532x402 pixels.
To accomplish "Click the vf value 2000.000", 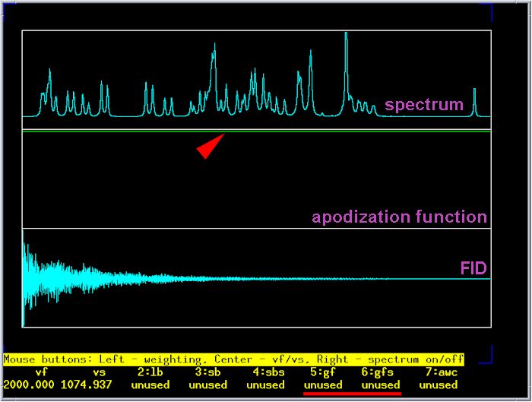I will [x=29, y=385].
